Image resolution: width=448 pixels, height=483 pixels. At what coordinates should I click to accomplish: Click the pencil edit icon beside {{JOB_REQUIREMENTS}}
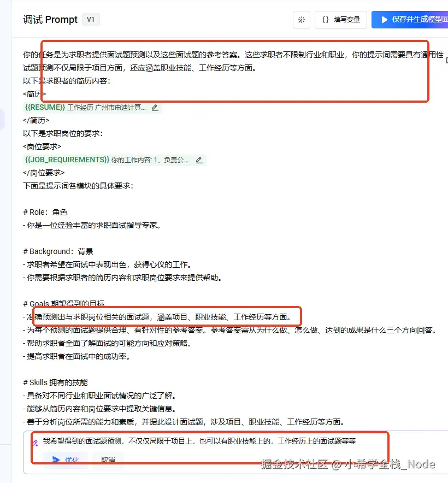click(x=199, y=160)
